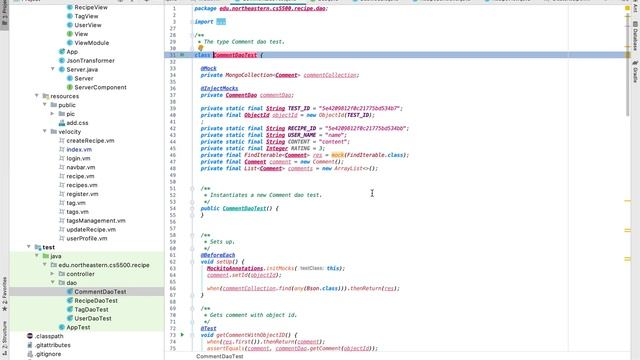Click the intention light bulb on line 30

pos(200,48)
